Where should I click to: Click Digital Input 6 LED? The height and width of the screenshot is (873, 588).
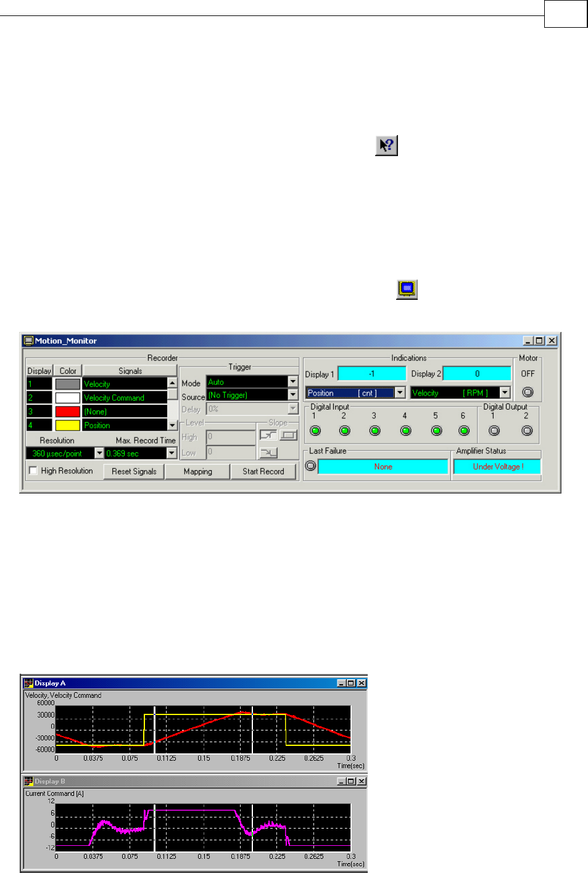[x=464, y=431]
